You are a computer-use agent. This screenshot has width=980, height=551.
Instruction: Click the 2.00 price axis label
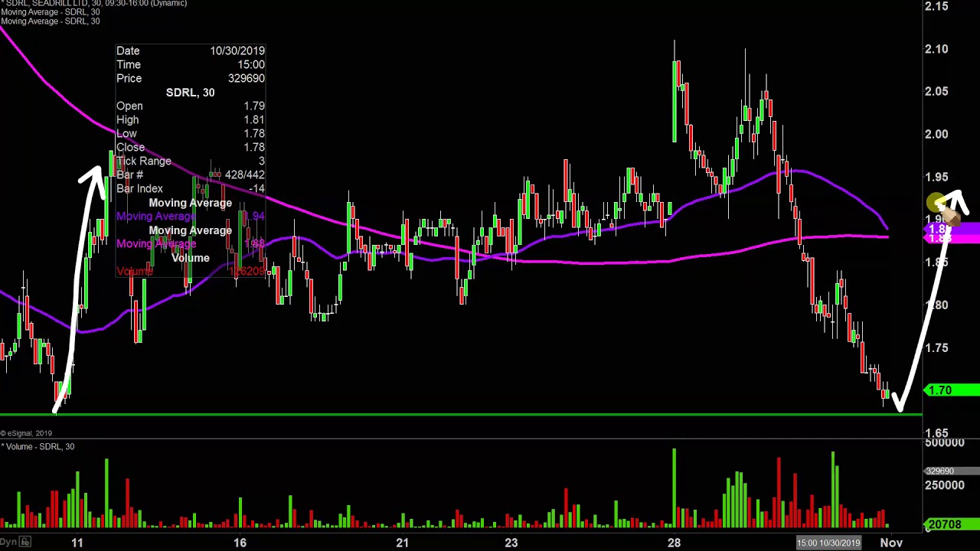(936, 134)
